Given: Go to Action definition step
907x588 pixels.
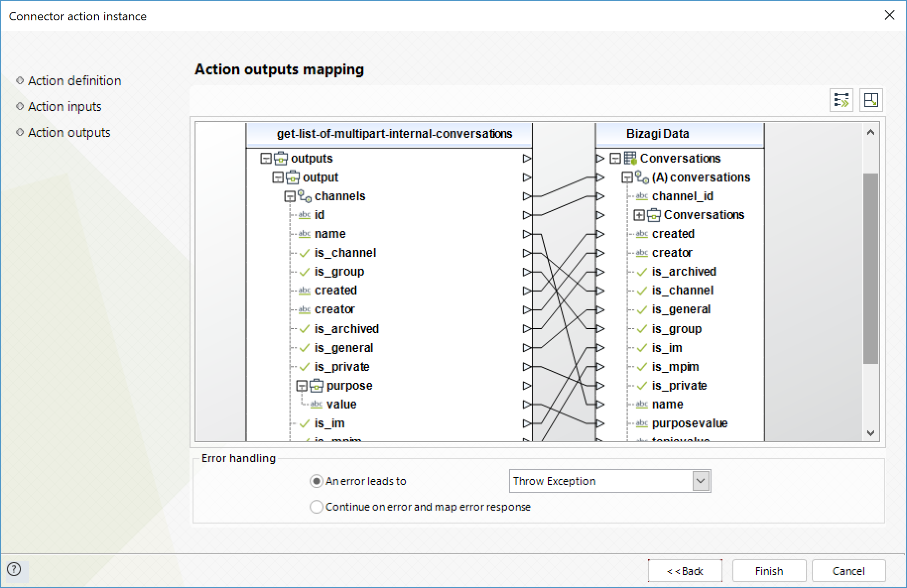Looking at the screenshot, I should (74, 81).
